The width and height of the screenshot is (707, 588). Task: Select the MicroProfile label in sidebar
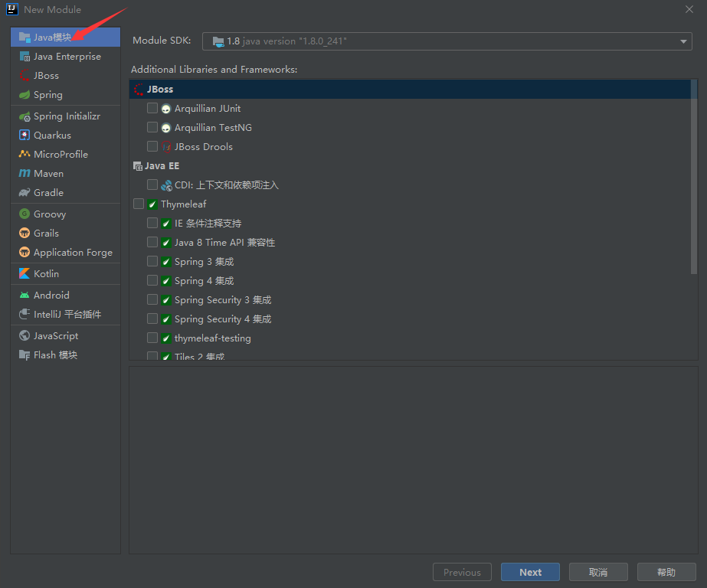pos(61,154)
